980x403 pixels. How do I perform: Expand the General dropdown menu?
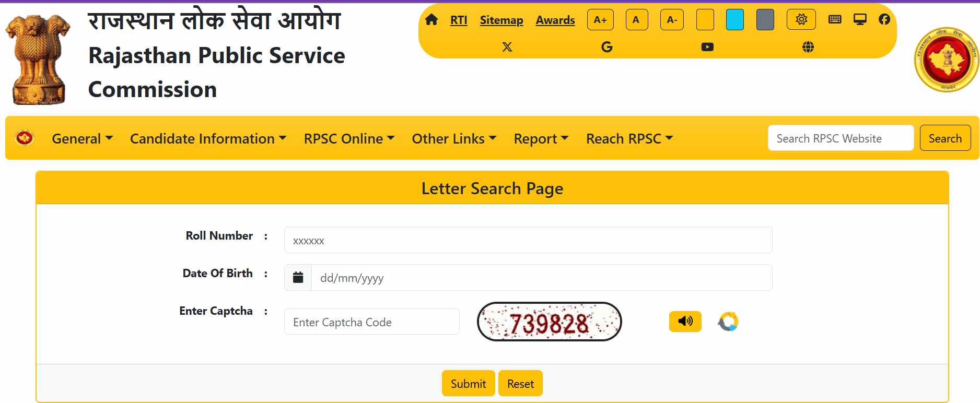(x=82, y=138)
